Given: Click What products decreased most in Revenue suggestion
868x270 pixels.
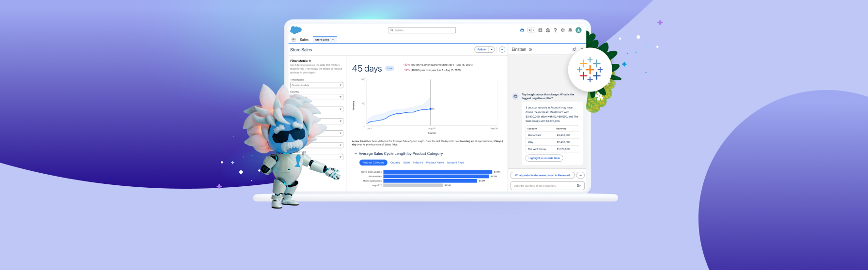Looking at the screenshot, I should click(x=542, y=175).
